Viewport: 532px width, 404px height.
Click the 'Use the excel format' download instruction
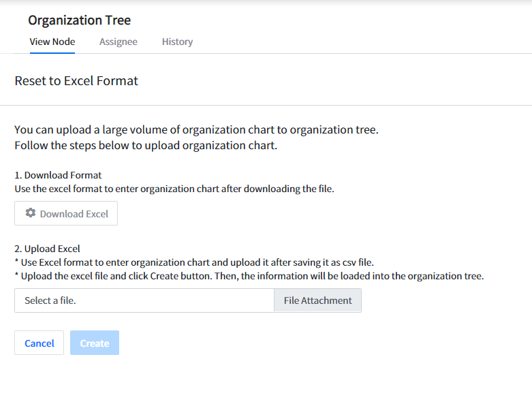coord(174,189)
